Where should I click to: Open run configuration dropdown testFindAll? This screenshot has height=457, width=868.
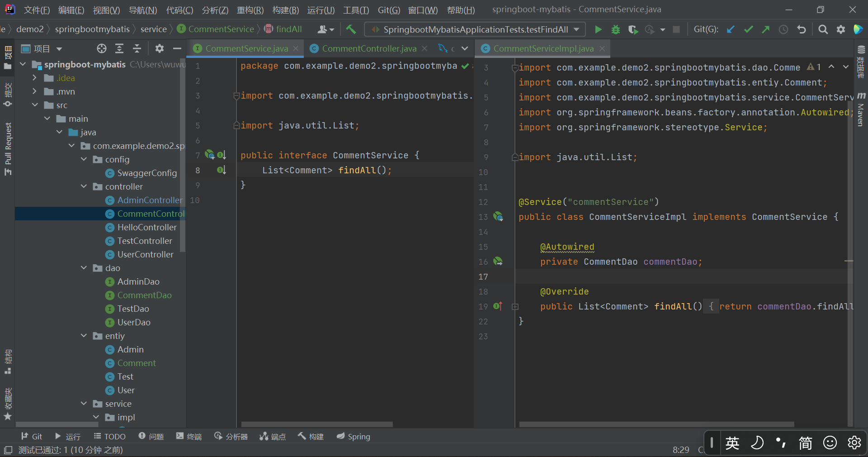(475, 29)
